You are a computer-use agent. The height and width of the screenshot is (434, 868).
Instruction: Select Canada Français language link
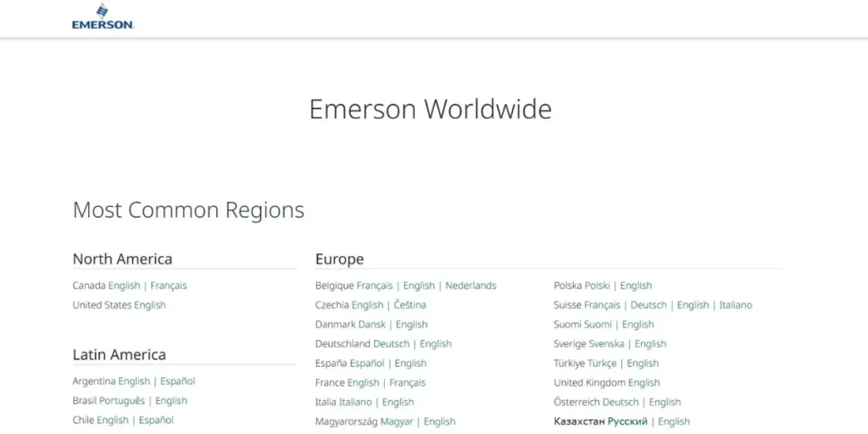point(169,286)
